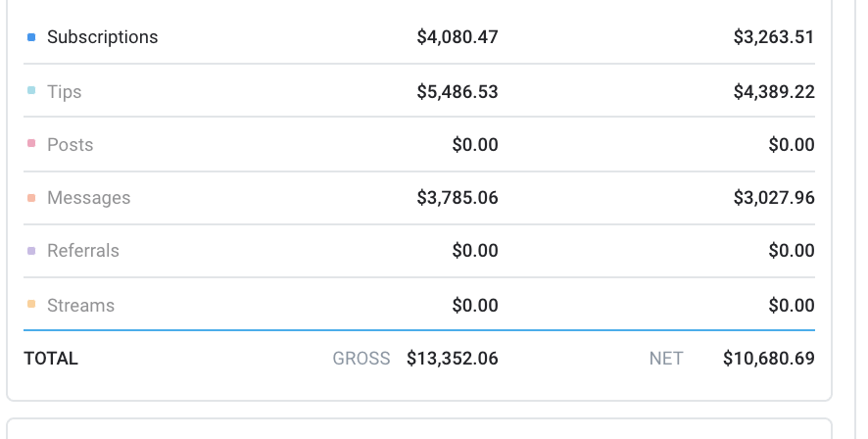Click the Messages gross amount $3,785.06
Viewport: 868px width, 439px height.
point(458,198)
